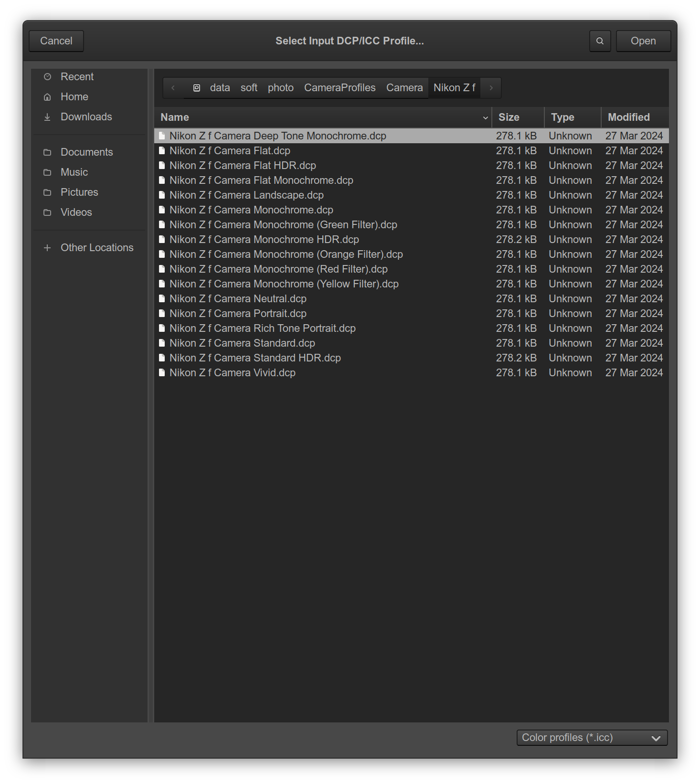Screen dimensions: 700x784
Task: Sort the list by Modified column
Action: click(x=628, y=117)
